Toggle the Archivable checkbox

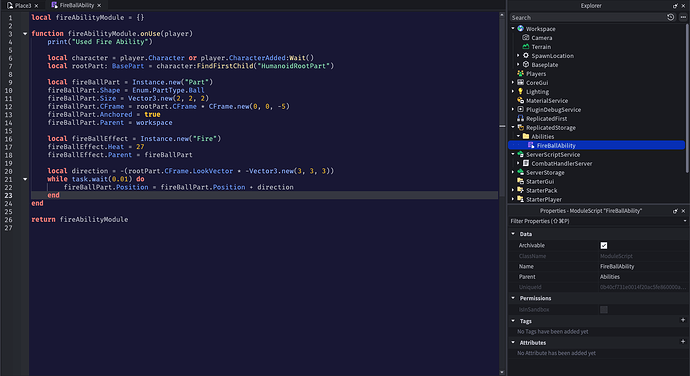point(604,245)
